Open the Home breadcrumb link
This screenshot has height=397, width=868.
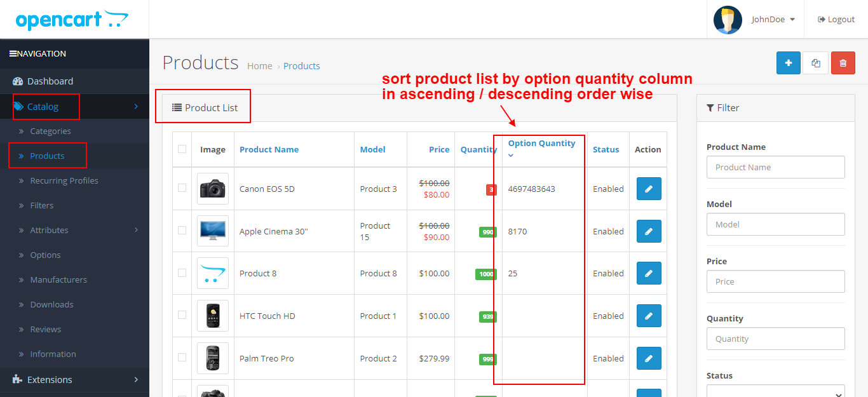tap(259, 65)
